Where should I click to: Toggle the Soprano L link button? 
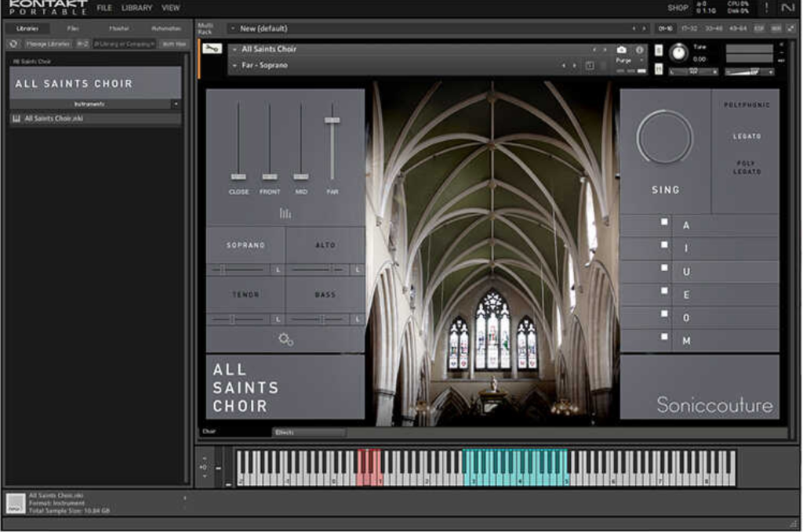[x=278, y=270]
